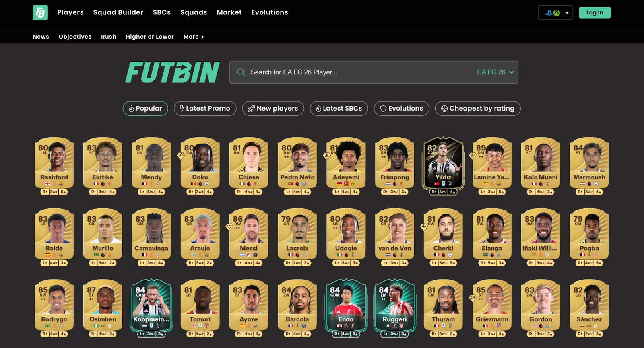Open the Evolutions filter chip
The height and width of the screenshot is (348, 644).
pos(401,109)
